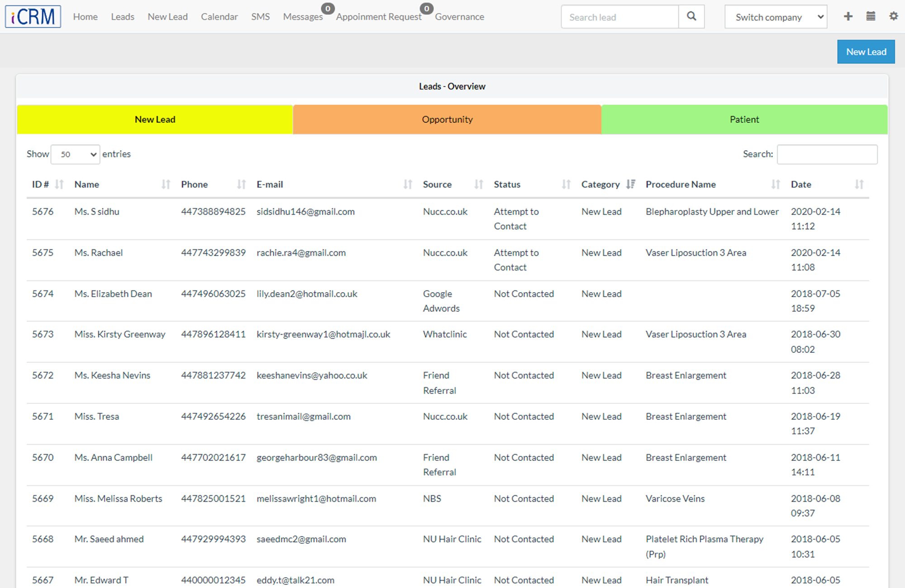This screenshot has width=905, height=588.
Task: Click name Ms. S sidhu
Action: 97,212
